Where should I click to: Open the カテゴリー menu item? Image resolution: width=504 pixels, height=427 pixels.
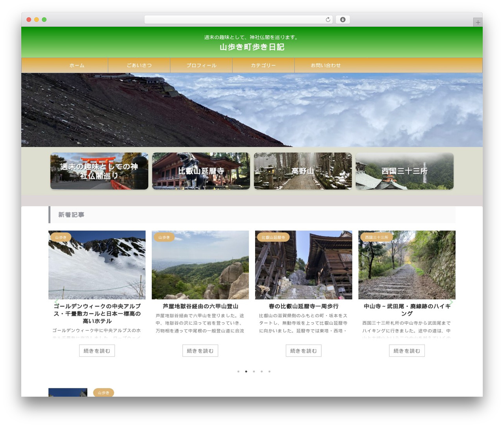pos(263,65)
